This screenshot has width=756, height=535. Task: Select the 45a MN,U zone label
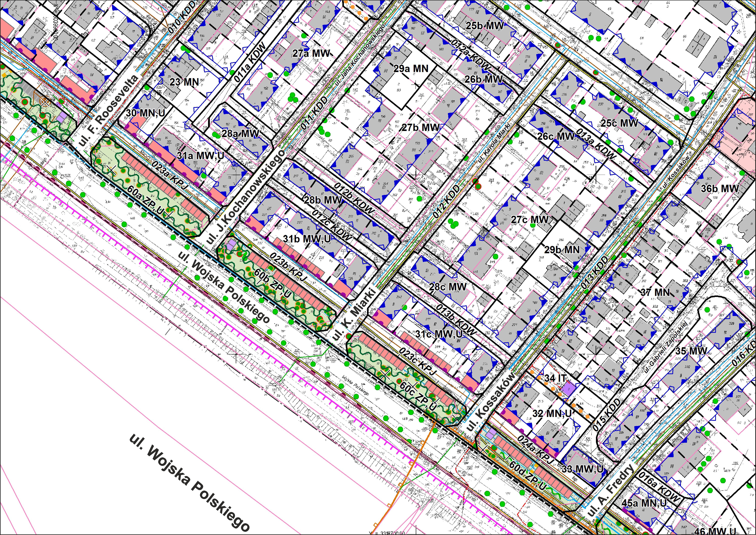pos(644,503)
